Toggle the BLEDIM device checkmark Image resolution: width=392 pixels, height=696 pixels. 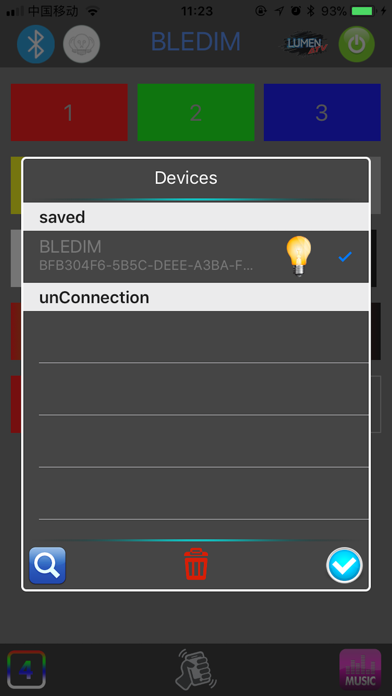tap(345, 256)
